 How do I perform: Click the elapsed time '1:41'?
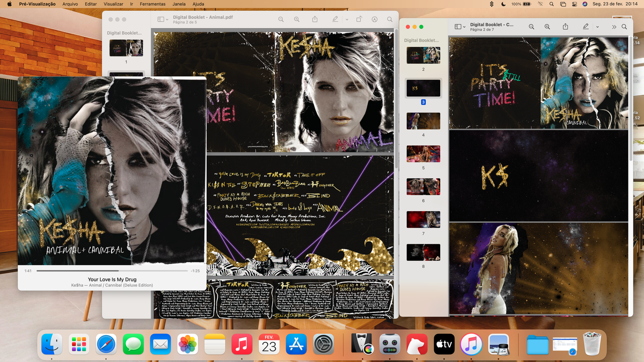tap(28, 271)
